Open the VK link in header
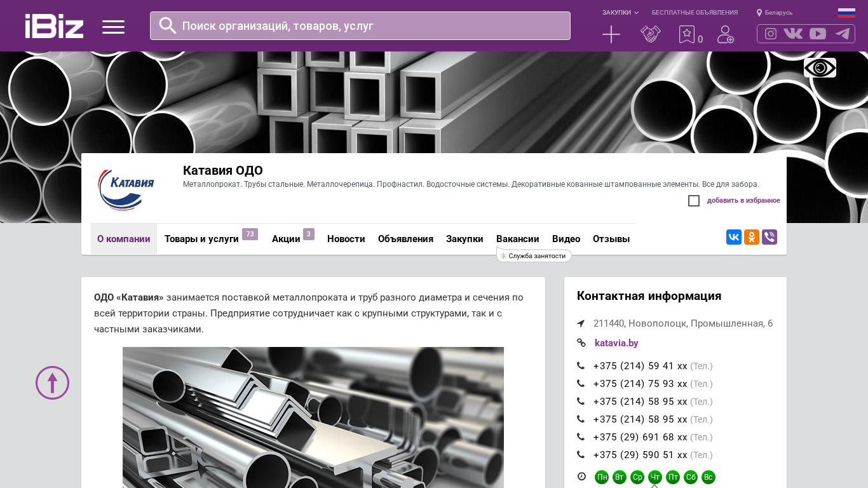This screenshot has height=488, width=868. 793,34
